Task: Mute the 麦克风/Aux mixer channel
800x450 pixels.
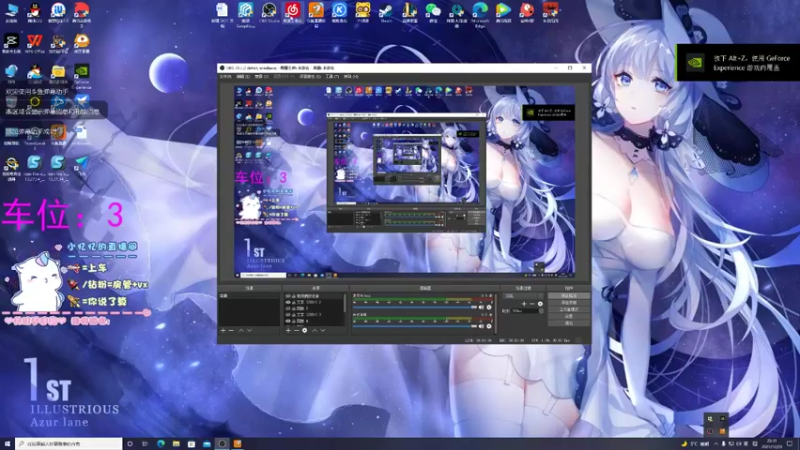Action: [x=481, y=307]
